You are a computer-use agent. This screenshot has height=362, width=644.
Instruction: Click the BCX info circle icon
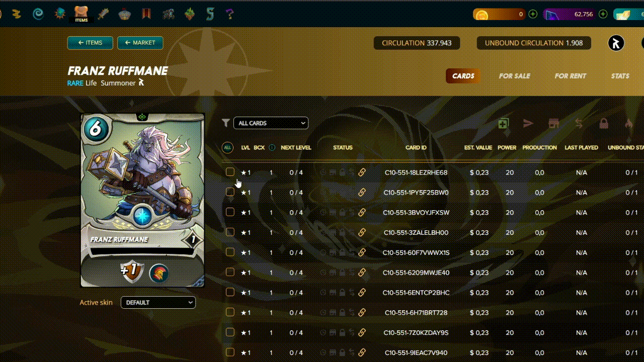pyautogui.click(x=272, y=148)
